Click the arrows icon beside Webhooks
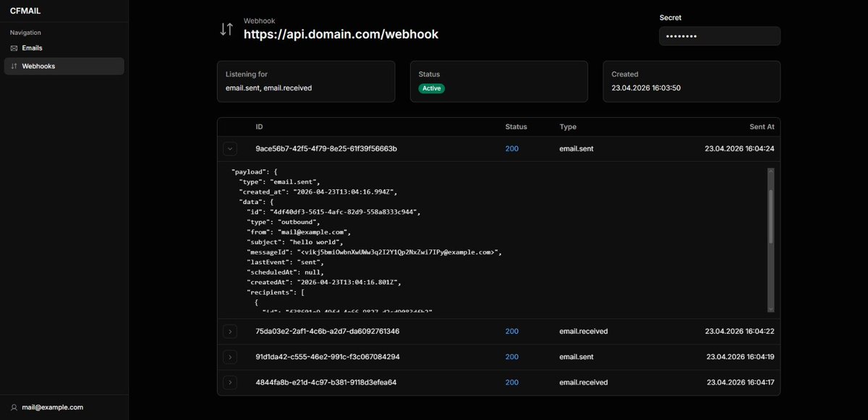This screenshot has width=868, height=420. [14, 66]
